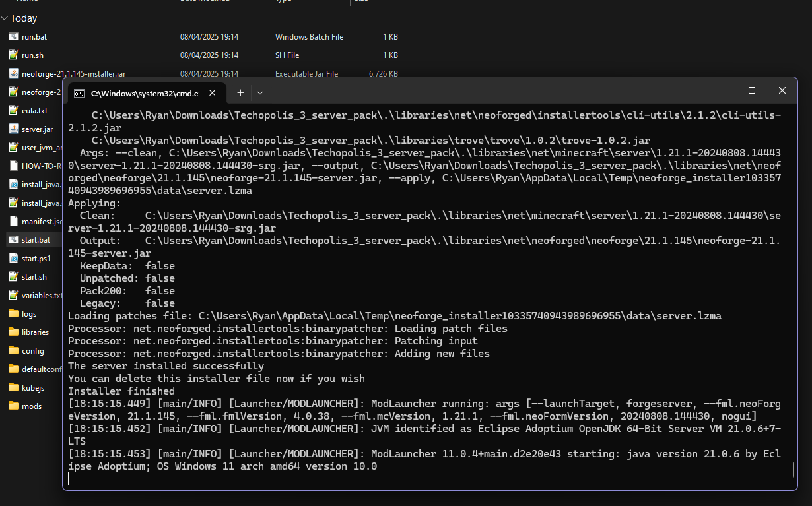Select the run.sh file name

coord(32,55)
